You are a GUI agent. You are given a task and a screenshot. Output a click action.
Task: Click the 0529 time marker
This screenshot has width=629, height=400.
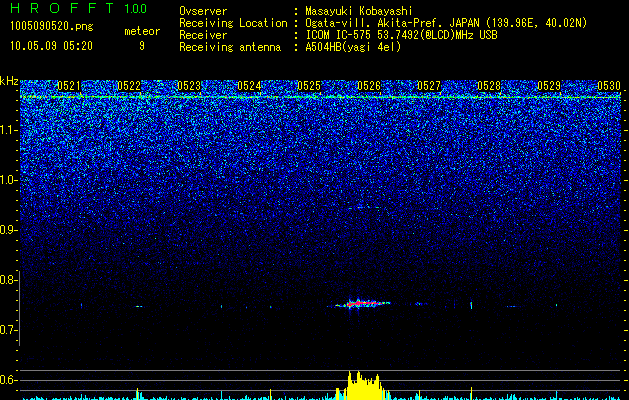pos(549,86)
